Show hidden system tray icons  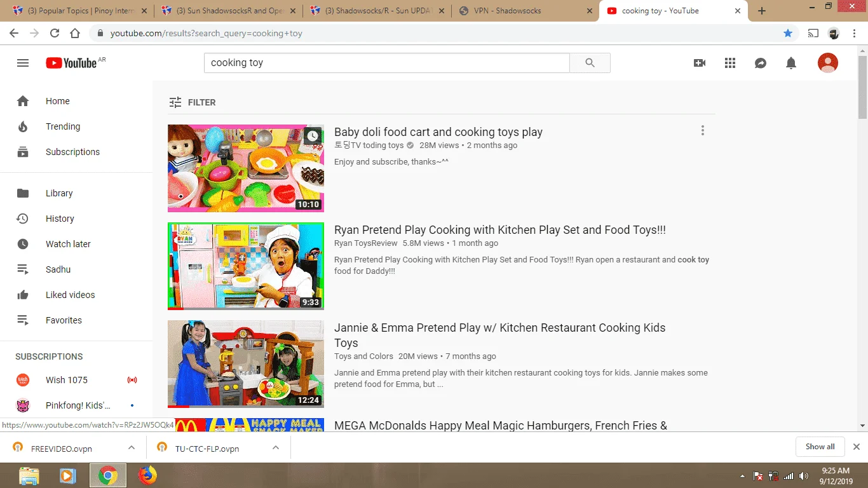(742, 476)
